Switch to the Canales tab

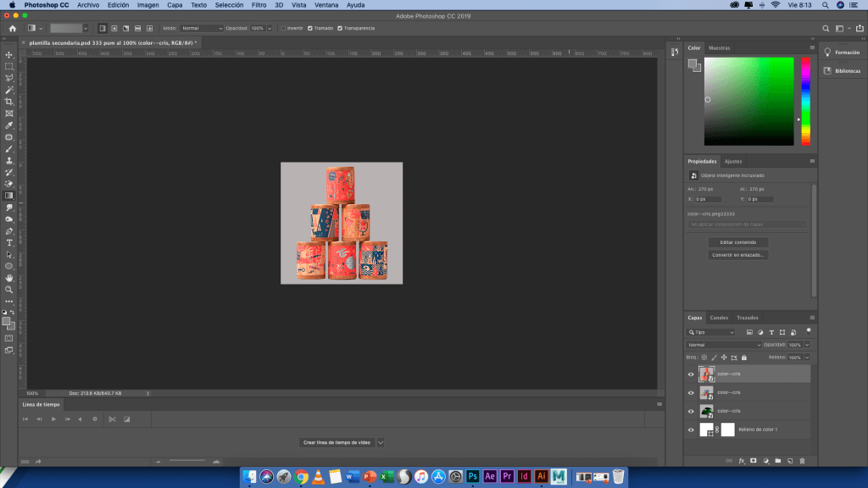tap(719, 318)
